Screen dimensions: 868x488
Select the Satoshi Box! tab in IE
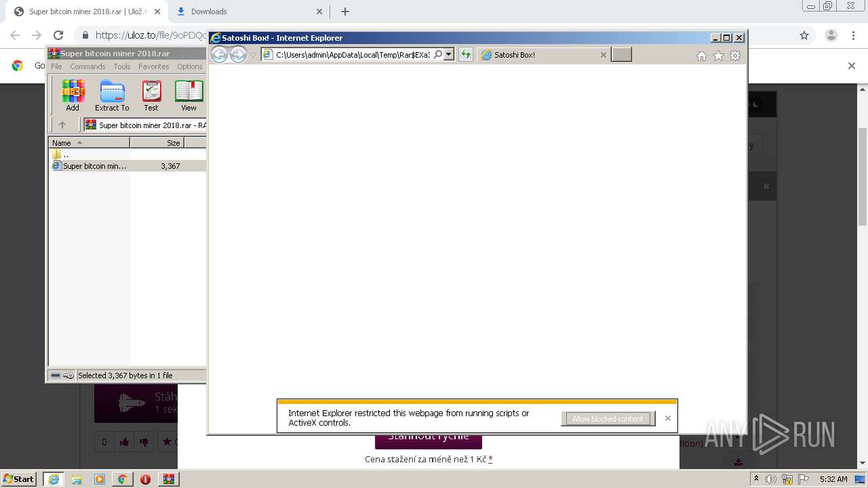[x=542, y=55]
